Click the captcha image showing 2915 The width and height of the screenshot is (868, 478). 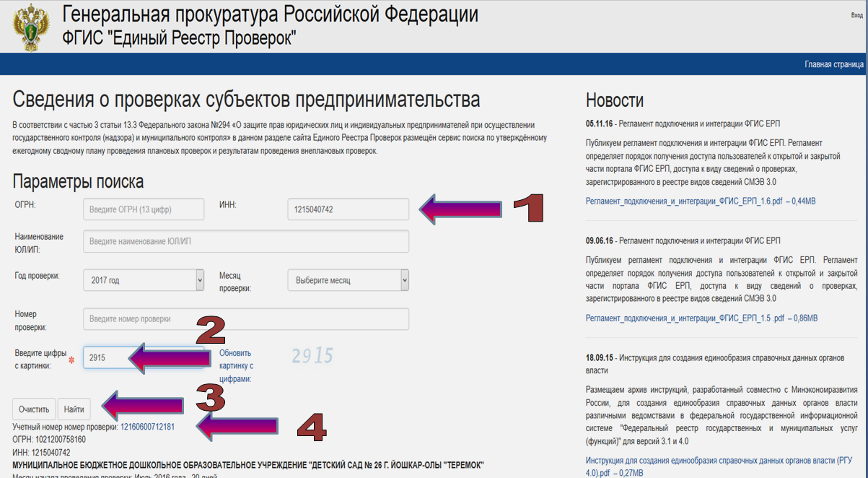tap(313, 355)
